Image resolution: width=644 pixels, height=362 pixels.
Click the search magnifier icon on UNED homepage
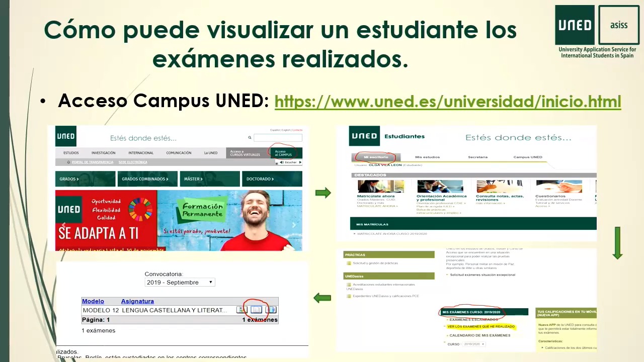pos(250,137)
